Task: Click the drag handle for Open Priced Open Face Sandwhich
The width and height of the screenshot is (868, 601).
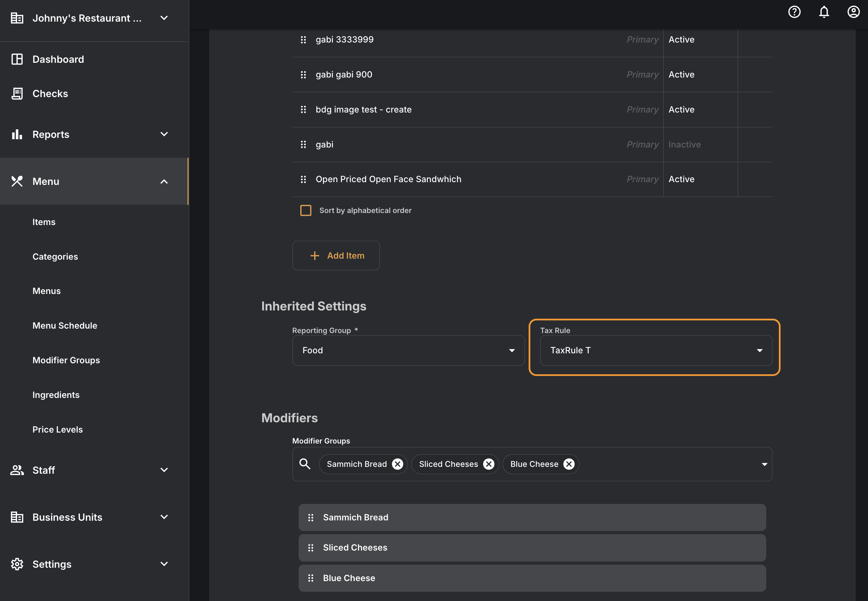Action: coord(303,179)
